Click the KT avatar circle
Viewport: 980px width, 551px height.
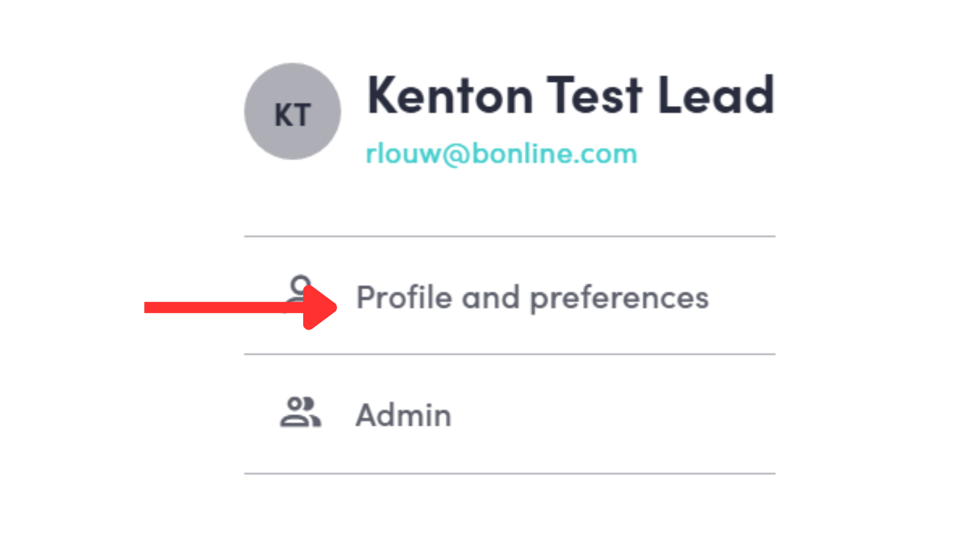click(x=292, y=111)
